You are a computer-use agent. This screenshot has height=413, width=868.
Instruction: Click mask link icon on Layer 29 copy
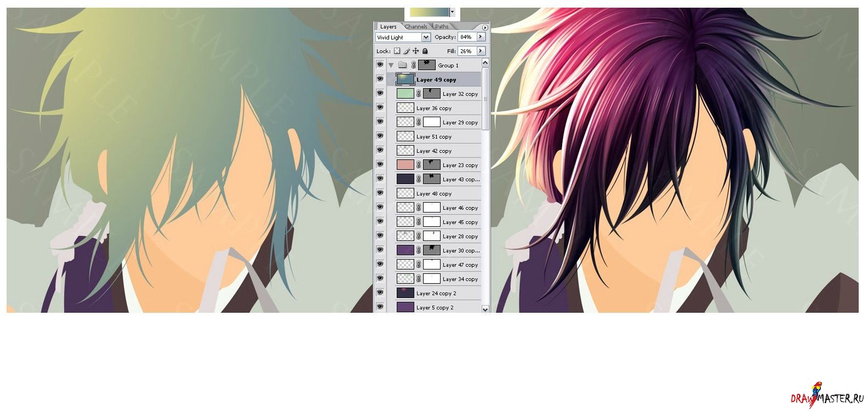pos(419,122)
